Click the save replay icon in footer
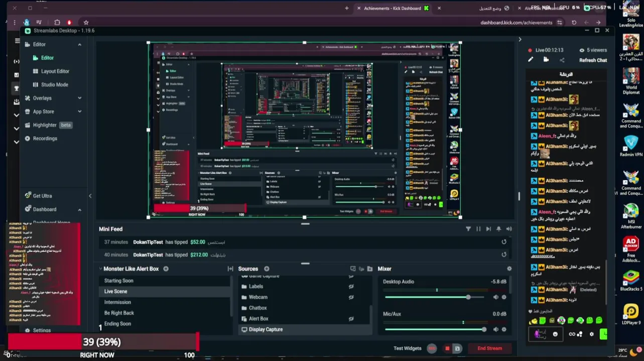The width and height of the screenshot is (644, 361). pyautogui.click(x=457, y=348)
